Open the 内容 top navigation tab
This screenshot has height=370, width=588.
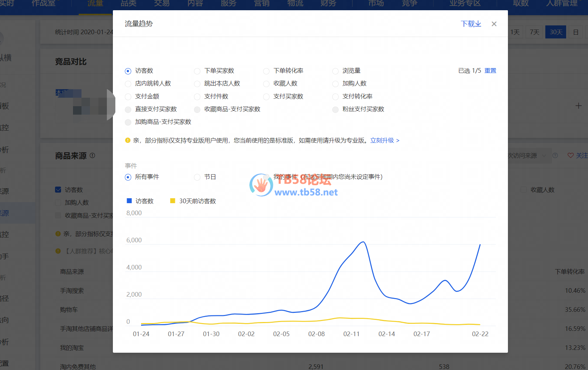195,4
